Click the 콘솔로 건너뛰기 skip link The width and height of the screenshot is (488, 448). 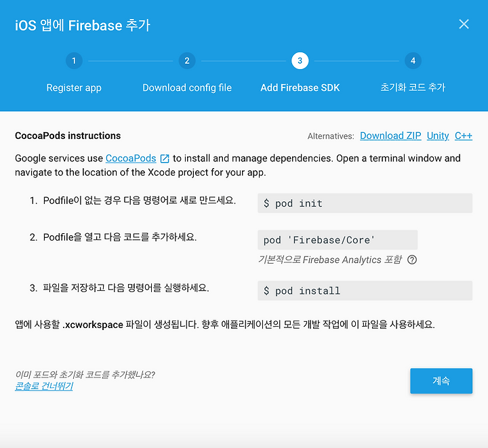[x=44, y=386]
